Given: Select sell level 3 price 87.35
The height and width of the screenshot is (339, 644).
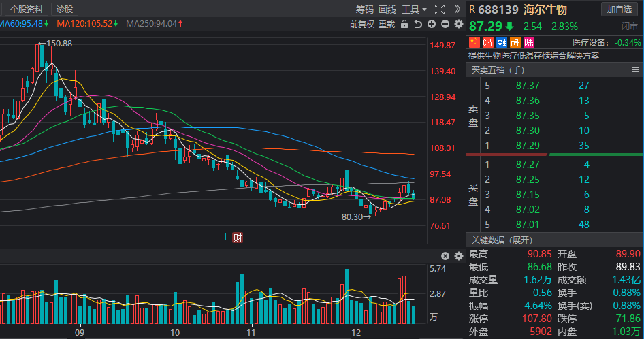Looking at the screenshot, I should [528, 116].
